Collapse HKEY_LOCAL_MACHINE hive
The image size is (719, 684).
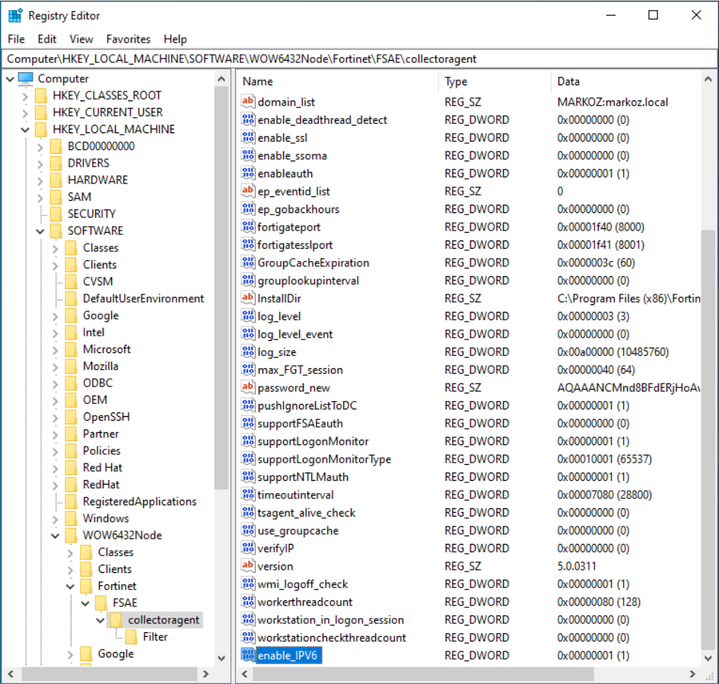(x=25, y=130)
